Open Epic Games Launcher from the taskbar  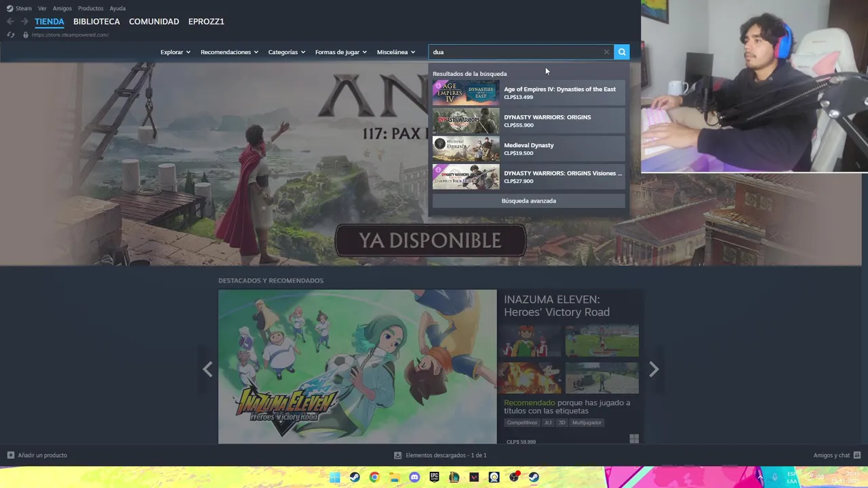[435, 477]
